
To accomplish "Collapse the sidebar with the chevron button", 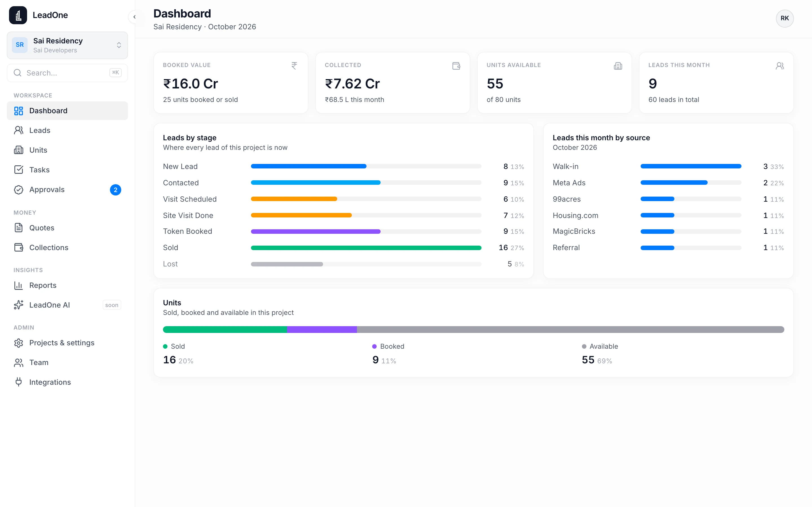I will [x=134, y=17].
